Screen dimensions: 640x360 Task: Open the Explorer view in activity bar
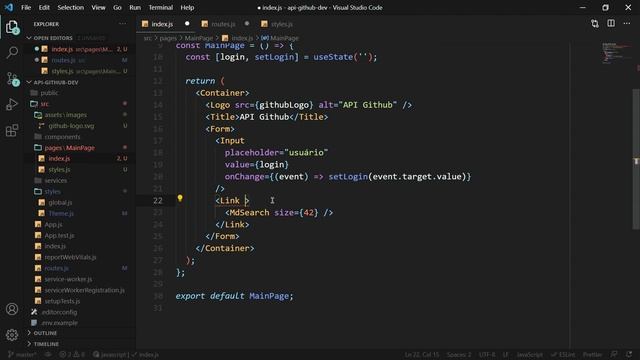(x=12, y=27)
